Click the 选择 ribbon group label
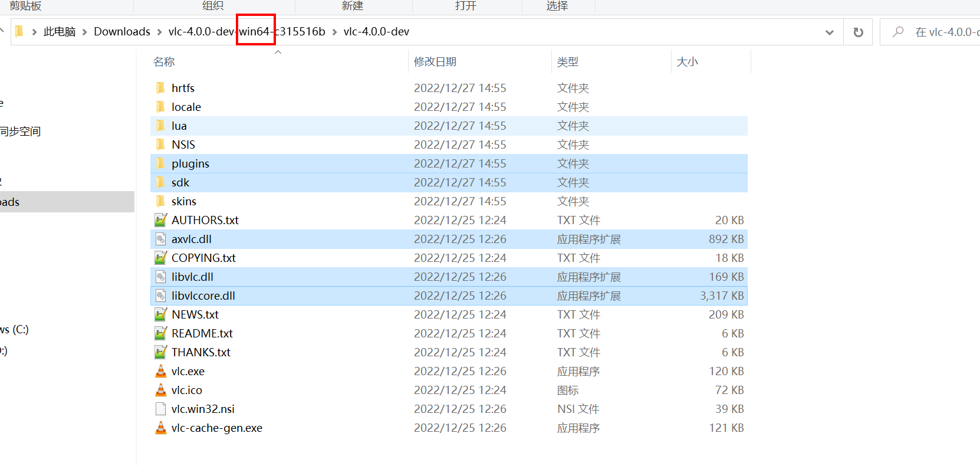Viewport: 980px width, 466px height. 557,6
